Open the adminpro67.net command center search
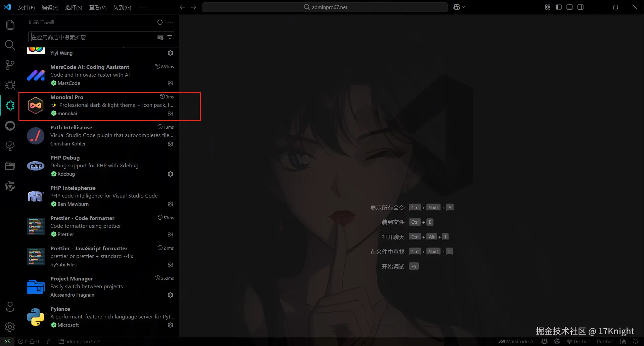Viewport: 644px width, 346px height. click(325, 7)
